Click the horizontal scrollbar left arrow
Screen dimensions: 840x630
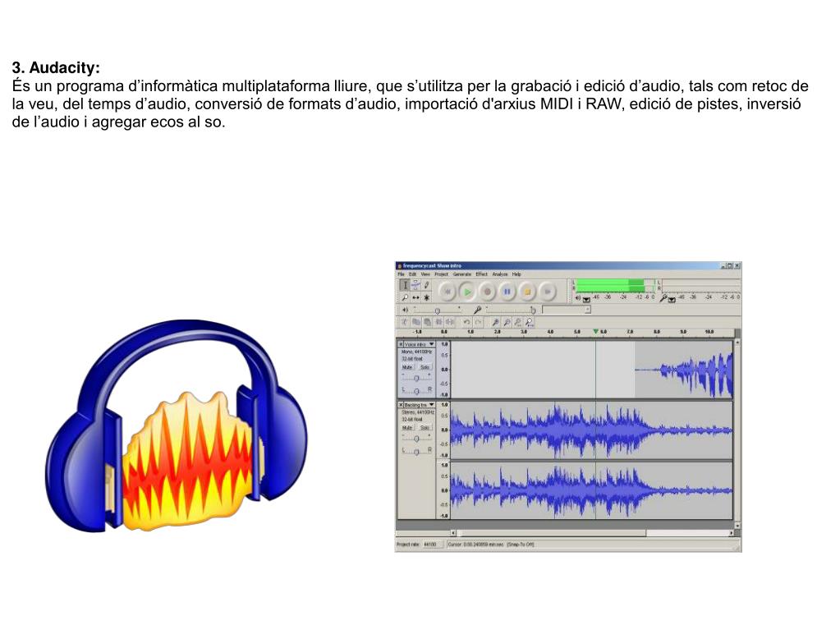[x=453, y=533]
